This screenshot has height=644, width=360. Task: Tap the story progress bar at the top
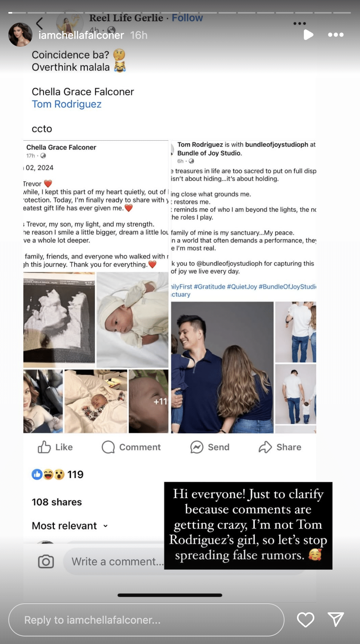(180, 12)
